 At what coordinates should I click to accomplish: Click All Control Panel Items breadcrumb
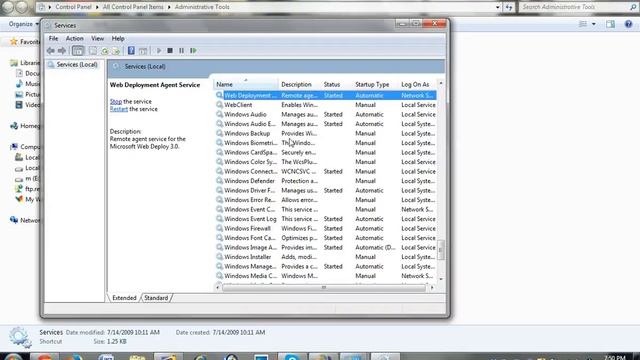point(133,7)
